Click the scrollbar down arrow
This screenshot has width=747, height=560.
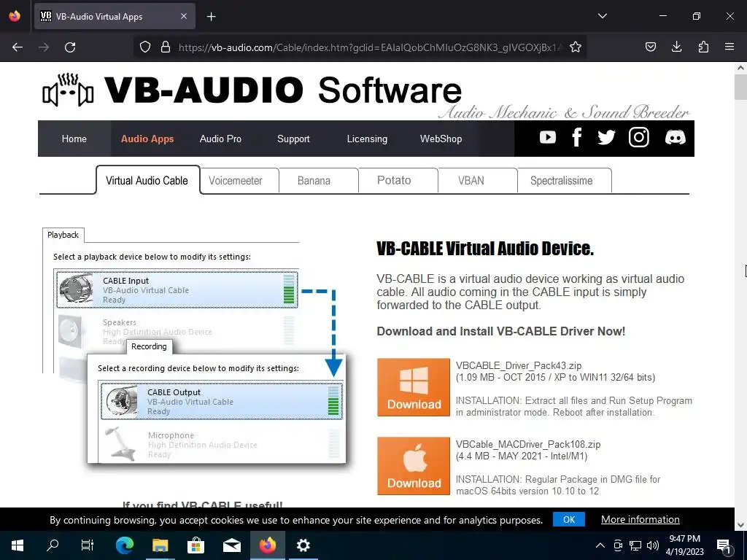pos(740,525)
